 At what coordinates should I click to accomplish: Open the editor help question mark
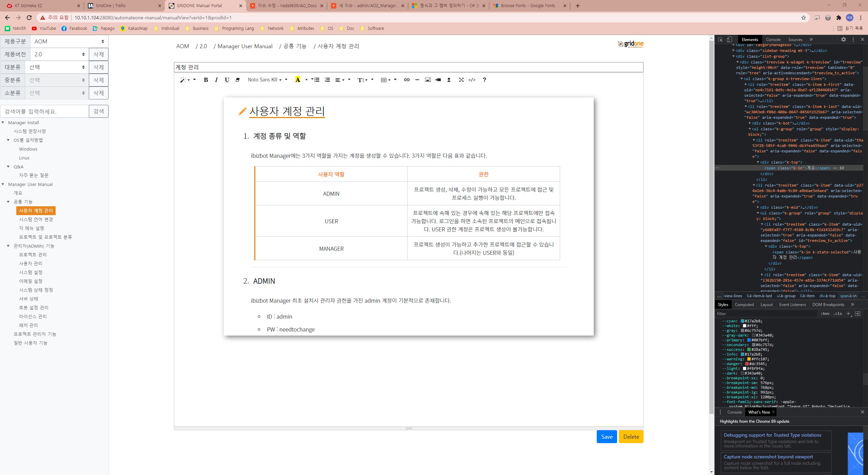[x=484, y=80]
